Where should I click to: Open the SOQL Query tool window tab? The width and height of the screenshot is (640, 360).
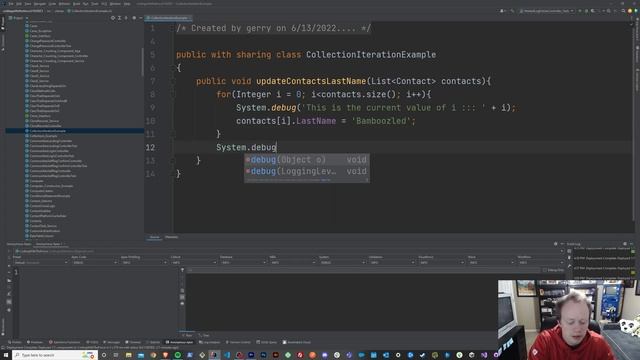[x=267, y=342]
